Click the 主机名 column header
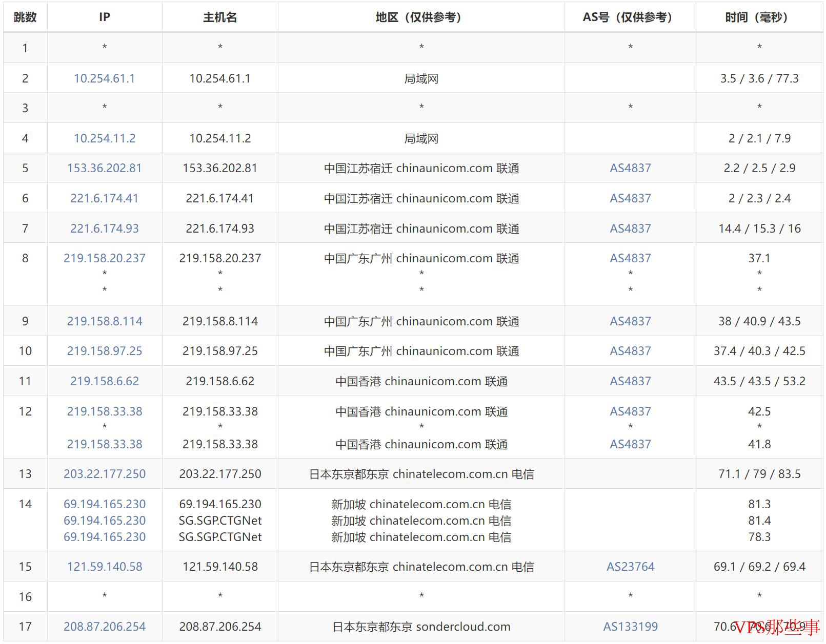Image resolution: width=826 pixels, height=644 pixels. pos(220,17)
